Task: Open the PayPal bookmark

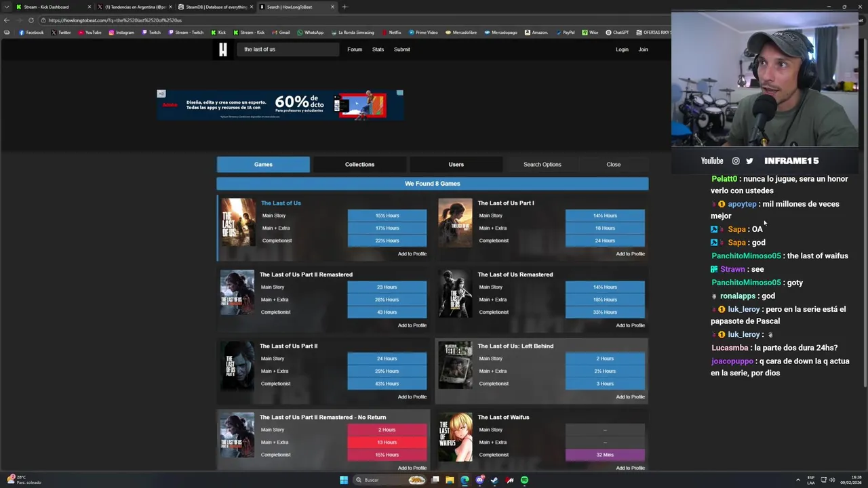Action: point(564,33)
